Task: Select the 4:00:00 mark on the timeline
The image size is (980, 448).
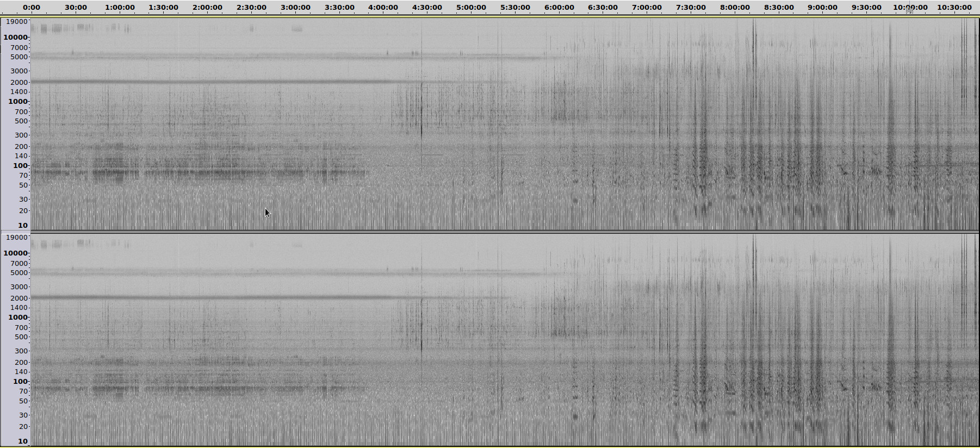Action: coord(383,8)
